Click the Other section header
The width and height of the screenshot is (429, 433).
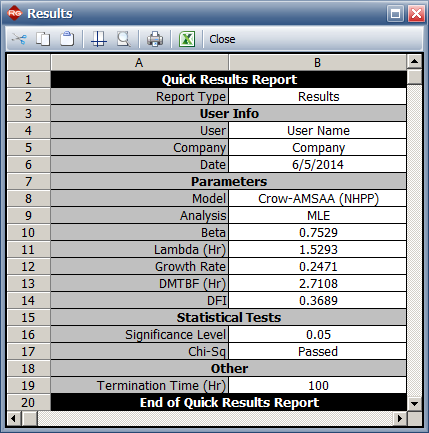(x=229, y=368)
